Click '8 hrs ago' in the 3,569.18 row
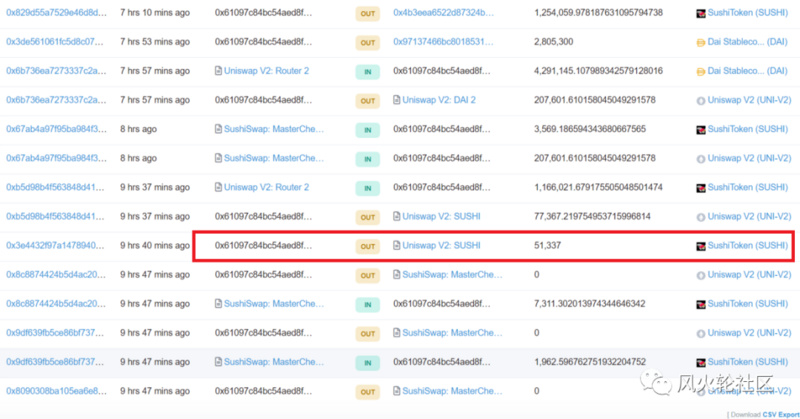The image size is (800, 419). [x=138, y=129]
